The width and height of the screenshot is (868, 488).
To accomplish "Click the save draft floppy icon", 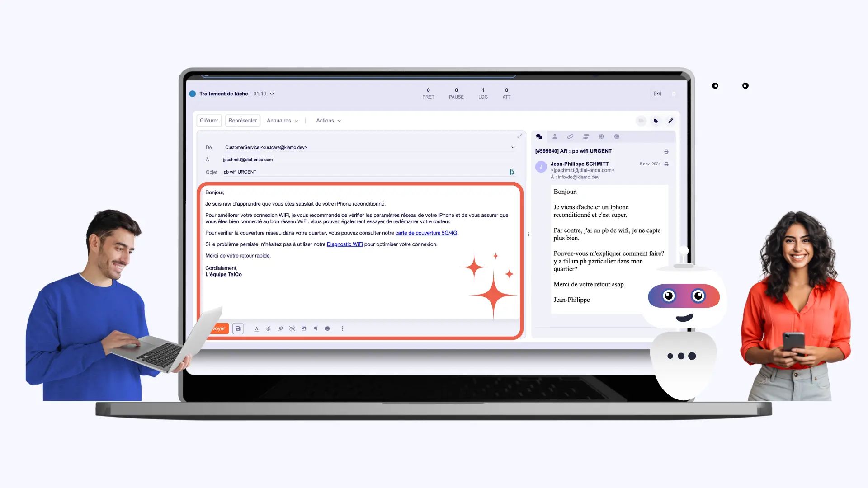I will pos(238,328).
